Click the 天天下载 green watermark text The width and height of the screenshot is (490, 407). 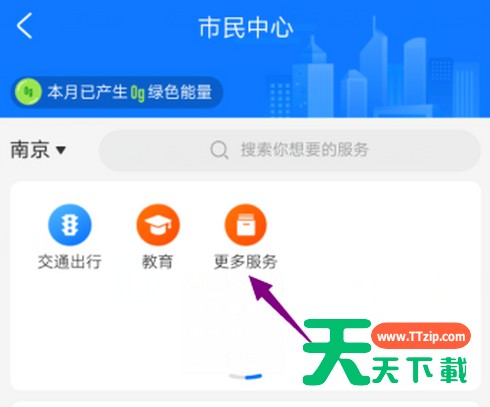click(x=419, y=370)
